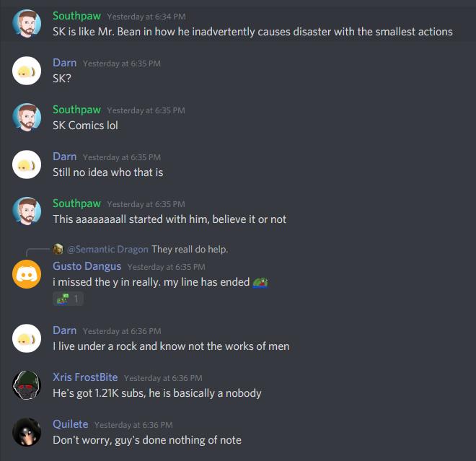This screenshot has width=476, height=461.
Task: Open Southpaw's avatar on the Mr. Bean message
Action: point(27,24)
